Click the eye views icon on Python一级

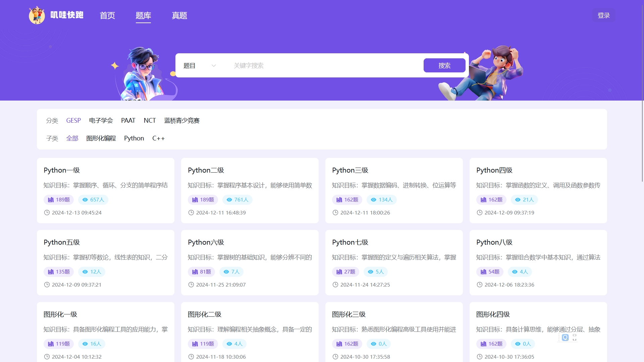[85, 200]
